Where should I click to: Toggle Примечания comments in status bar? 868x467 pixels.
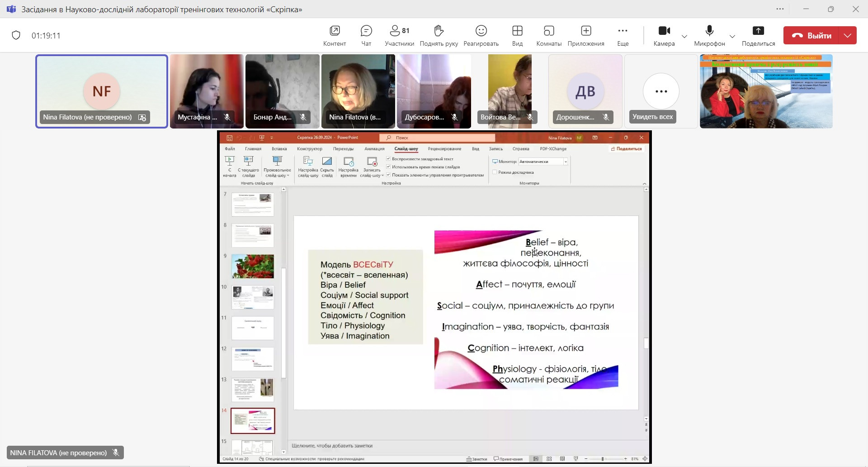tap(508, 459)
